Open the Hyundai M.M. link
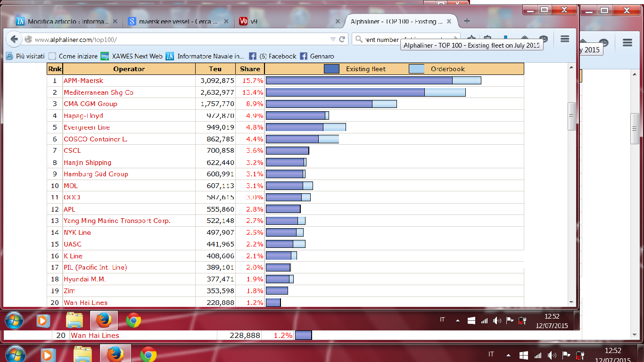 (85, 279)
